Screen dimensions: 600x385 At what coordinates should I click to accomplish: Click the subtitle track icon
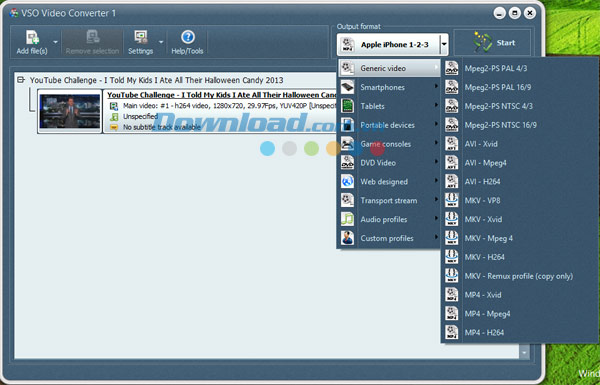pos(114,127)
